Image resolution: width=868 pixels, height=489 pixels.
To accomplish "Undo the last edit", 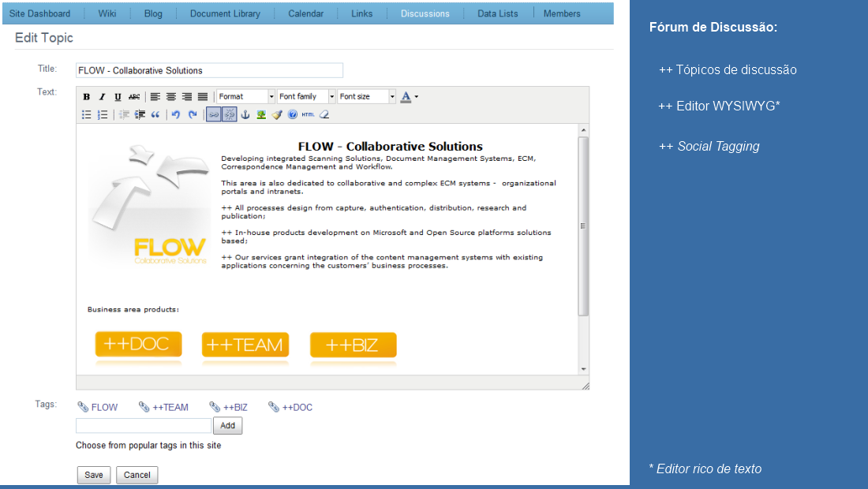I will tap(176, 114).
